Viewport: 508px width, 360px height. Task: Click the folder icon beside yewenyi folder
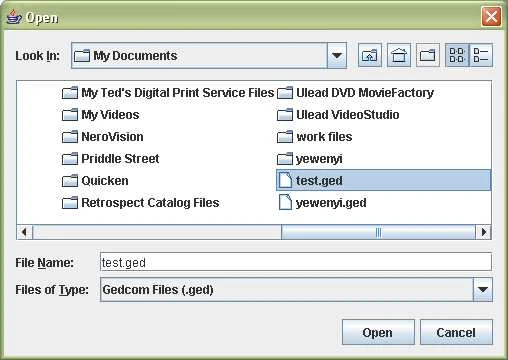pos(285,159)
